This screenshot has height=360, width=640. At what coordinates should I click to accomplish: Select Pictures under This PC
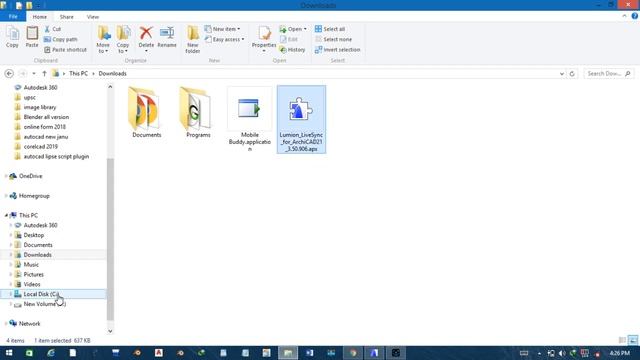(x=33, y=274)
